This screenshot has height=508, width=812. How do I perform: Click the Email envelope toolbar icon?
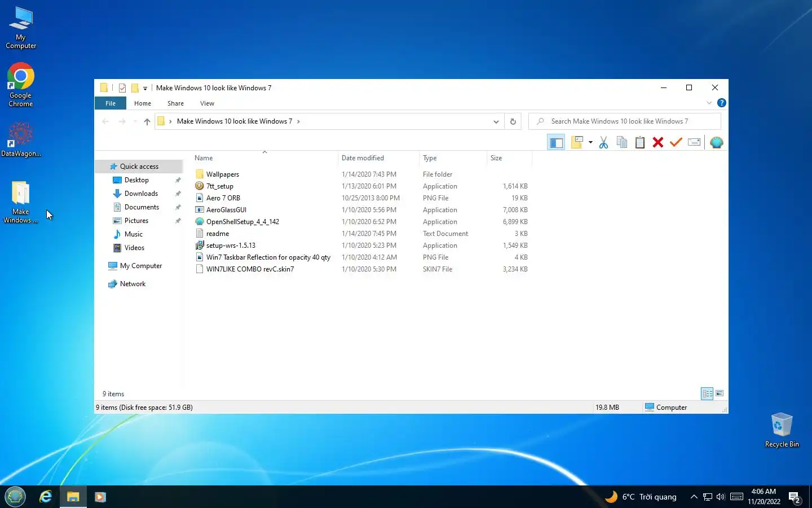694,142
